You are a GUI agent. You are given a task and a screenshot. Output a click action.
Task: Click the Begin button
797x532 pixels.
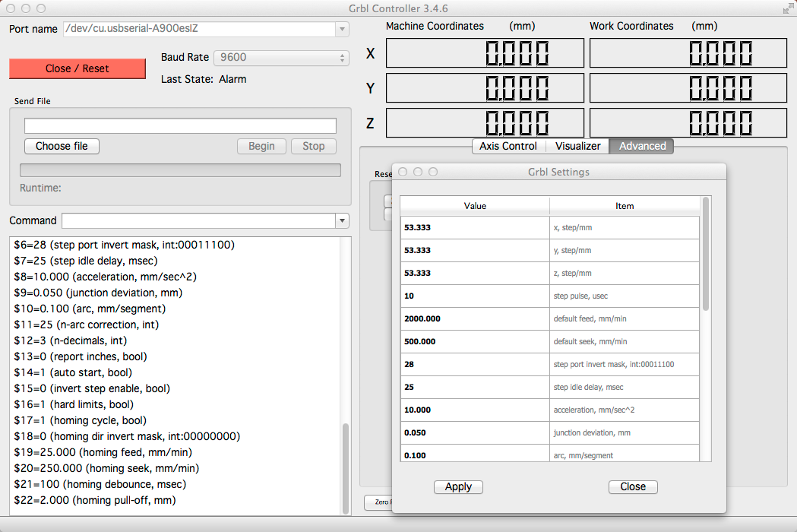coord(261,146)
